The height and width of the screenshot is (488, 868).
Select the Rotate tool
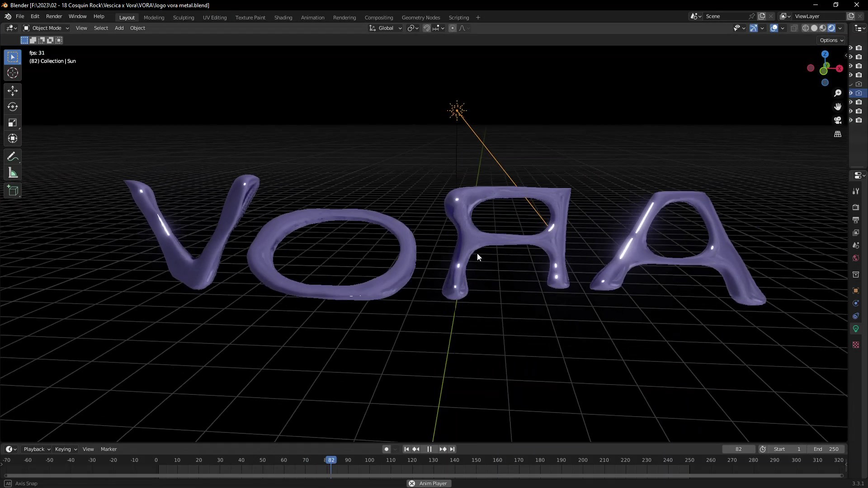click(x=13, y=107)
